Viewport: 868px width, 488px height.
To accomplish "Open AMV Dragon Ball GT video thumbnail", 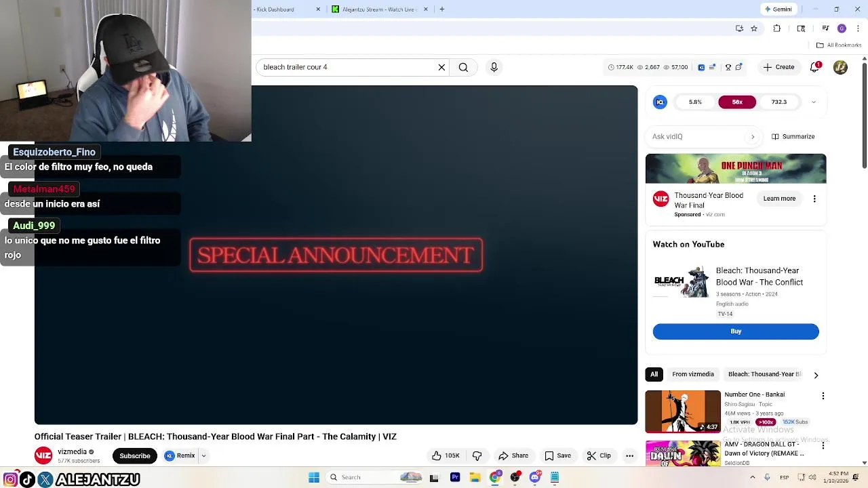I will click(683, 453).
